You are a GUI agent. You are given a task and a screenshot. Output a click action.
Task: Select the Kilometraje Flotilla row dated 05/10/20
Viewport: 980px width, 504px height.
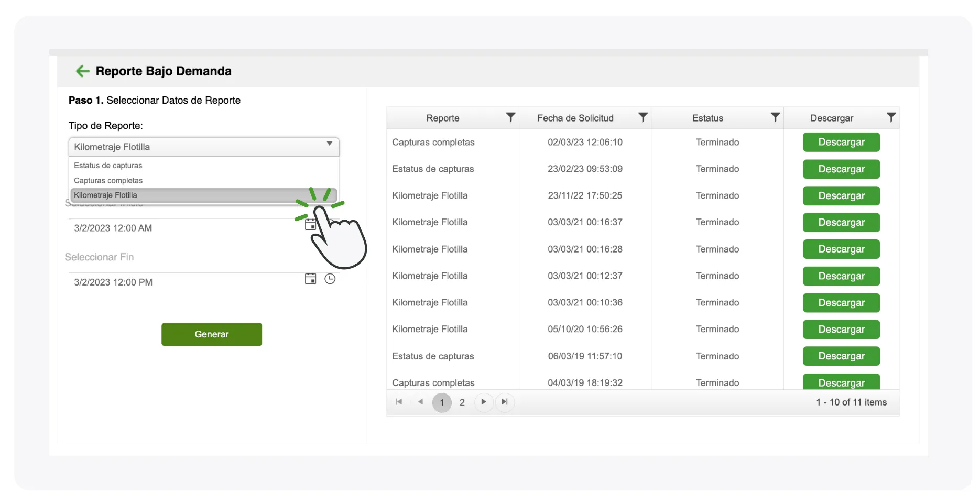[643, 329]
